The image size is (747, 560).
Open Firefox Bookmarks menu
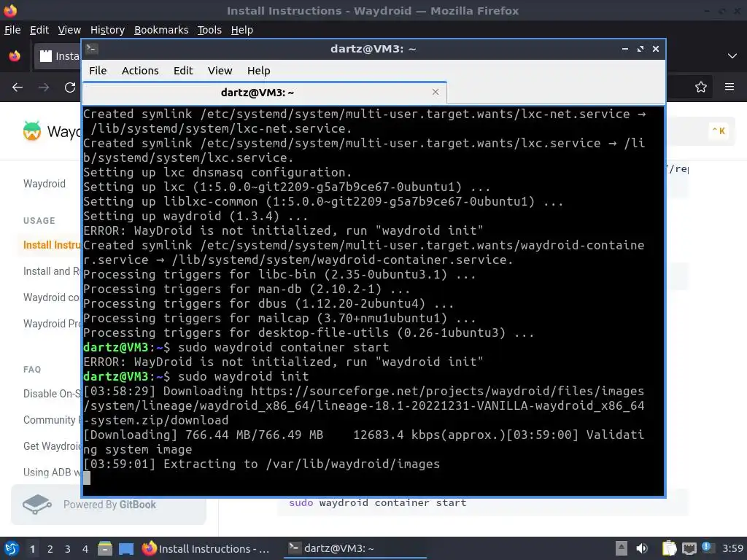tap(161, 30)
